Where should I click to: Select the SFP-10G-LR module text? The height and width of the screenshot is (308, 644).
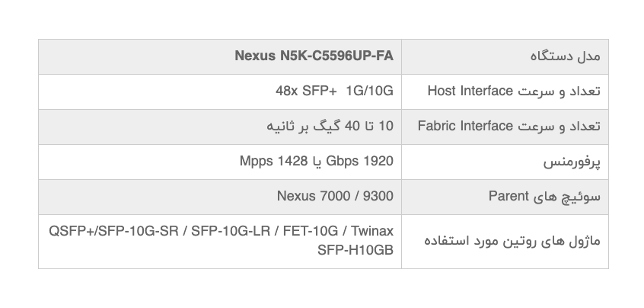pos(231,231)
